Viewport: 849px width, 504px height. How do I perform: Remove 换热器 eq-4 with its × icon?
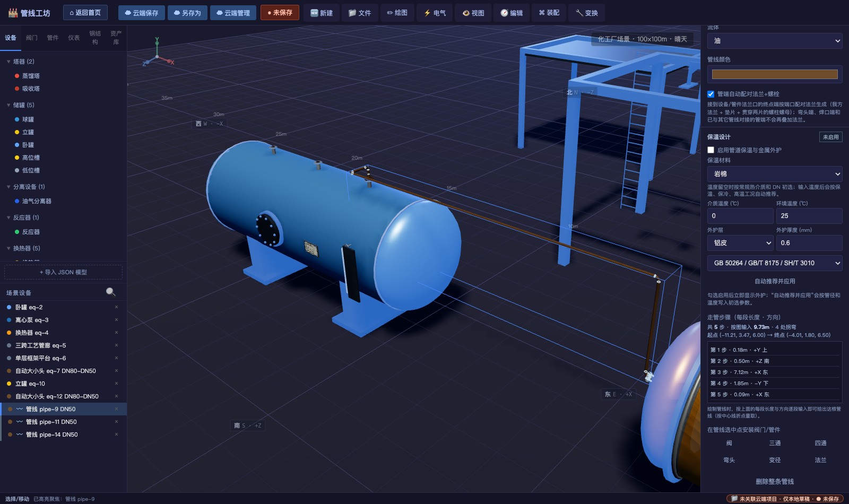click(117, 333)
